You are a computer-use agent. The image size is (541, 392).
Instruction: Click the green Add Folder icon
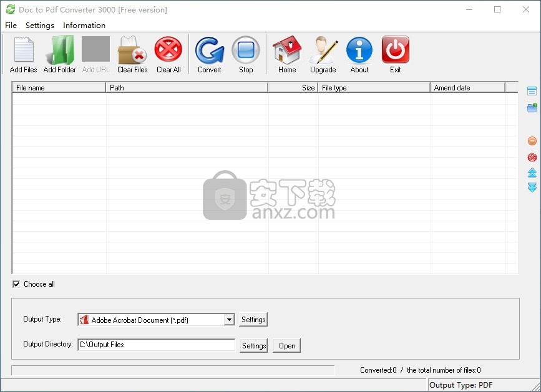pyautogui.click(x=60, y=50)
